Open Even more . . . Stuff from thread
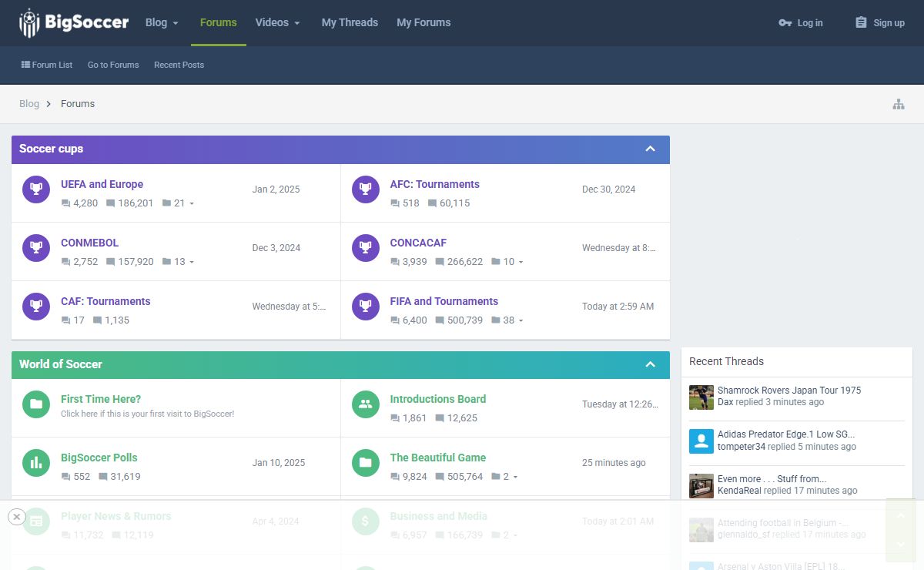The width and height of the screenshot is (924, 570). 772,478
